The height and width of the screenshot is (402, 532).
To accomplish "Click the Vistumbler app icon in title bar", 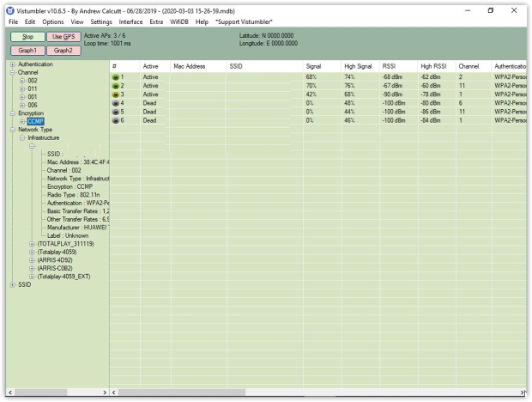I will (x=9, y=9).
